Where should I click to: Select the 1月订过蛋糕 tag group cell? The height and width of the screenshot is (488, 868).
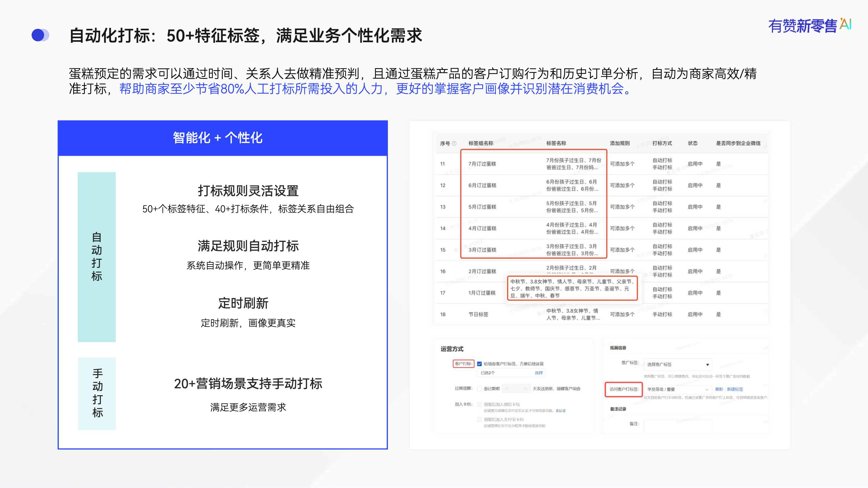(482, 293)
